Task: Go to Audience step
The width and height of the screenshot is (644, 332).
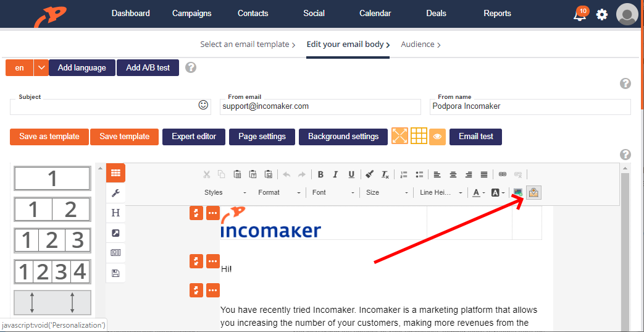Action: [x=421, y=45]
